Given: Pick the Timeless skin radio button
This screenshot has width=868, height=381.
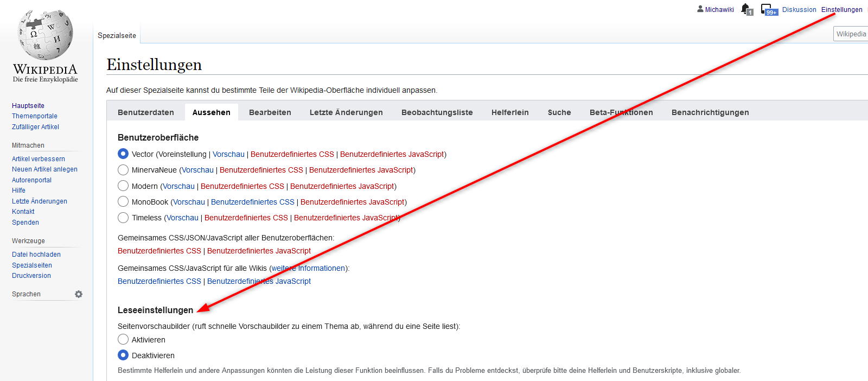Looking at the screenshot, I should click(123, 218).
